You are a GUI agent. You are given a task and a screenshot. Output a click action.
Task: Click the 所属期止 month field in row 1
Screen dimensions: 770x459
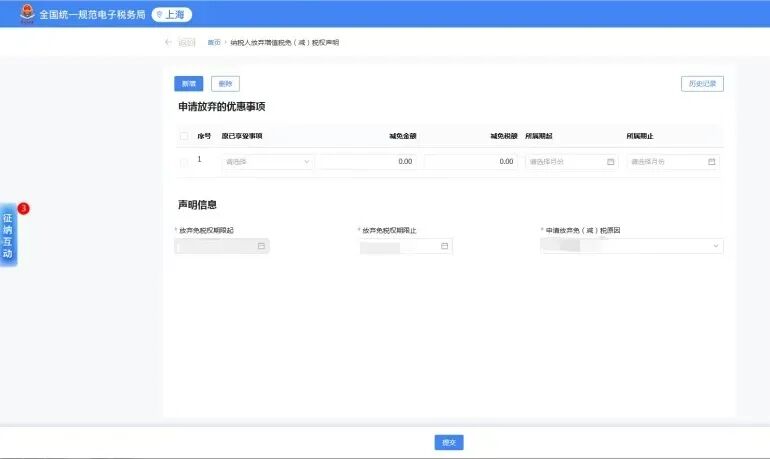[673, 162]
